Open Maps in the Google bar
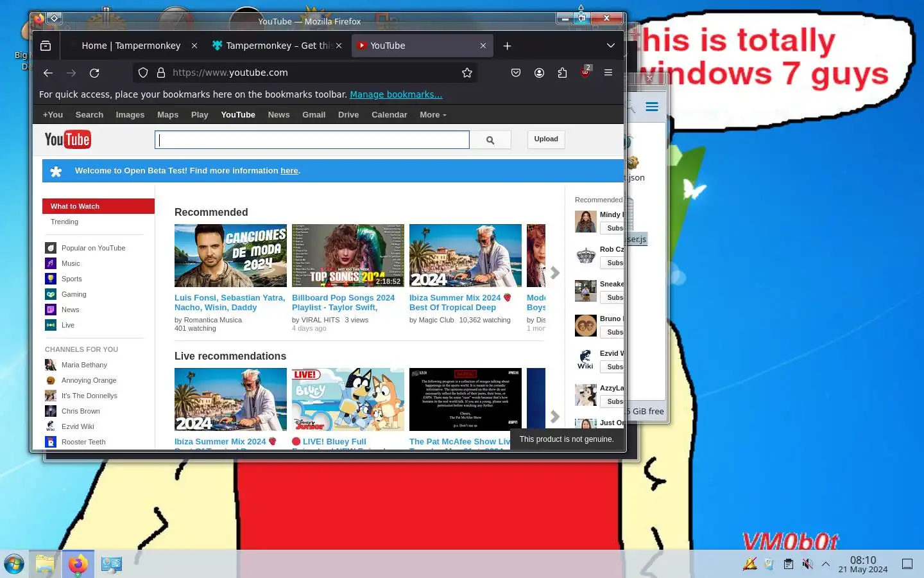 click(x=168, y=115)
